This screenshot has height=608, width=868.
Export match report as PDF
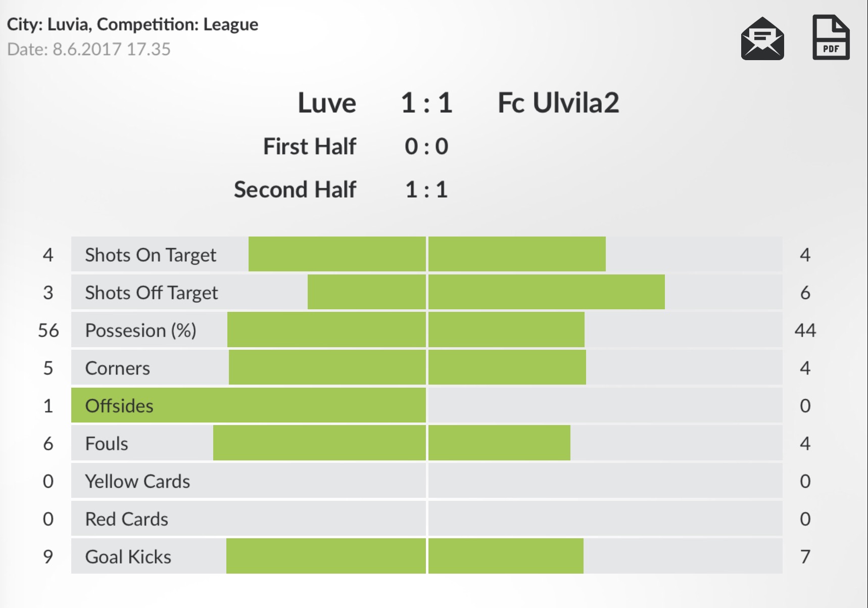click(x=831, y=38)
